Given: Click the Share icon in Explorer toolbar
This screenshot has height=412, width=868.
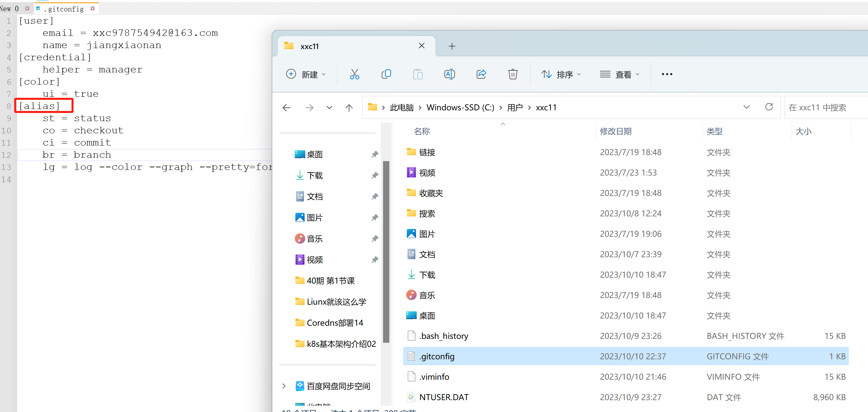Looking at the screenshot, I should [x=481, y=74].
